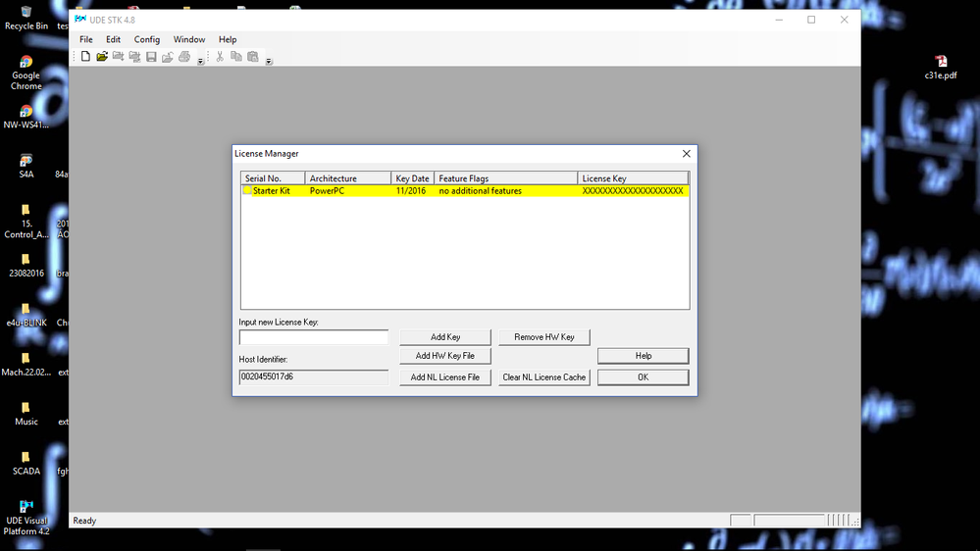Select the Google Chrome desktop shortcut
The width and height of the screenshot is (980, 551).
[26, 73]
